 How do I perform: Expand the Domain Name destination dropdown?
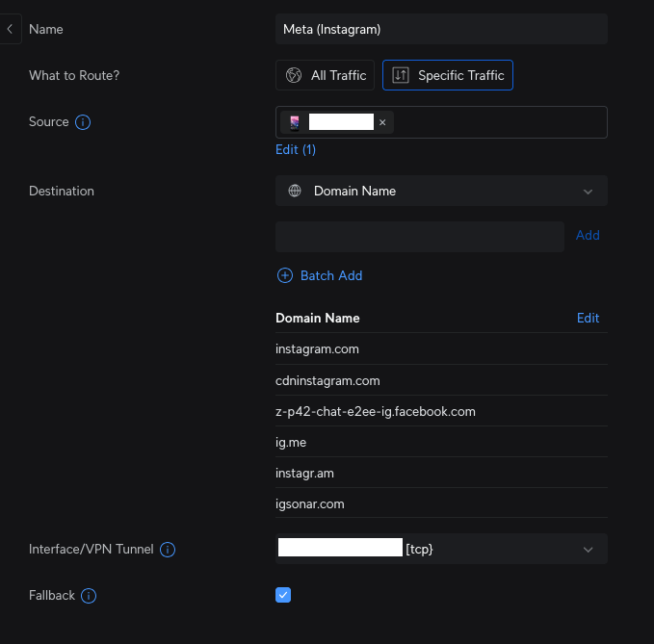pos(588,192)
